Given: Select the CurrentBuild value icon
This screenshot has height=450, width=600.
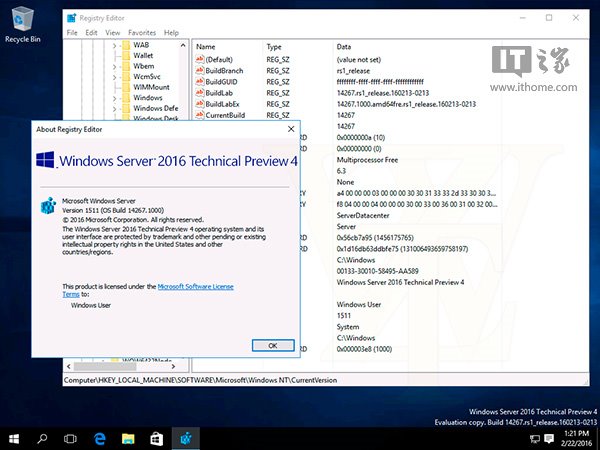Looking at the screenshot, I should pyautogui.click(x=199, y=115).
